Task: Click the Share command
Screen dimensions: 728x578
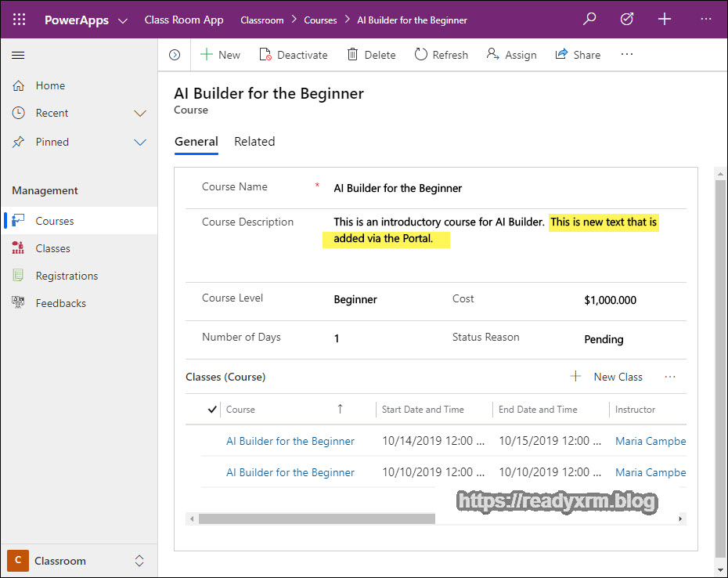Action: pyautogui.click(x=578, y=55)
